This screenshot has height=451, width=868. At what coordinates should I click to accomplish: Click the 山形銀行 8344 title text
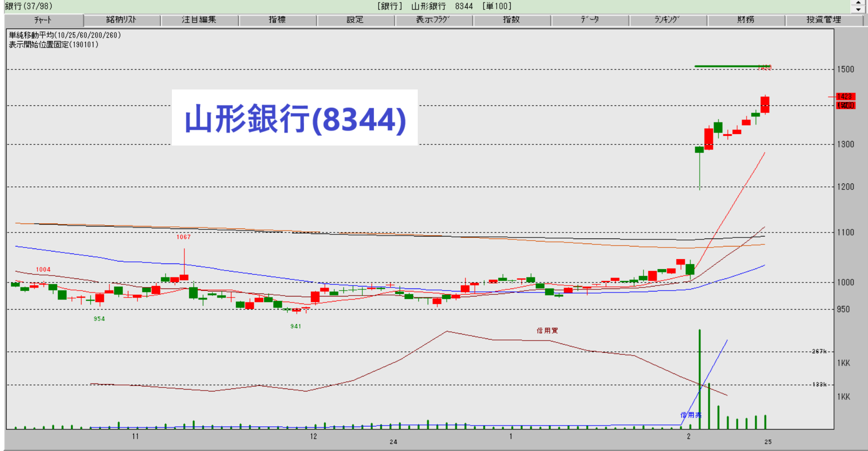coord(442,6)
